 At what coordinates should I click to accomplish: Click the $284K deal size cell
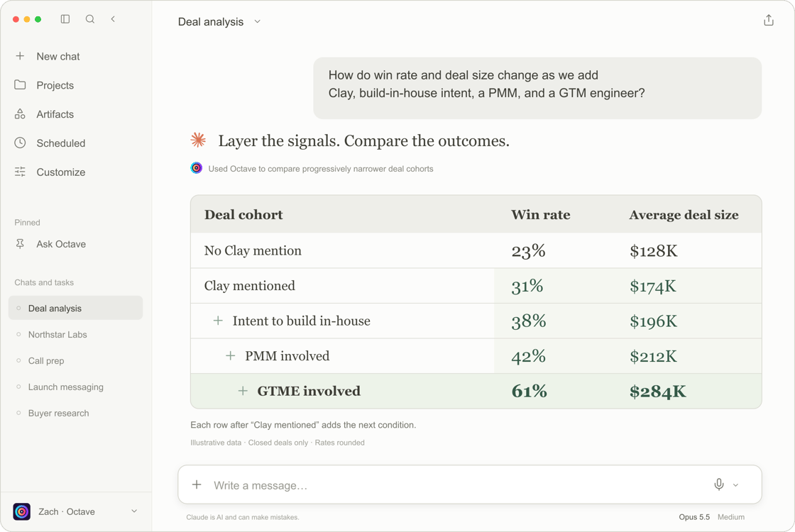[x=657, y=391]
